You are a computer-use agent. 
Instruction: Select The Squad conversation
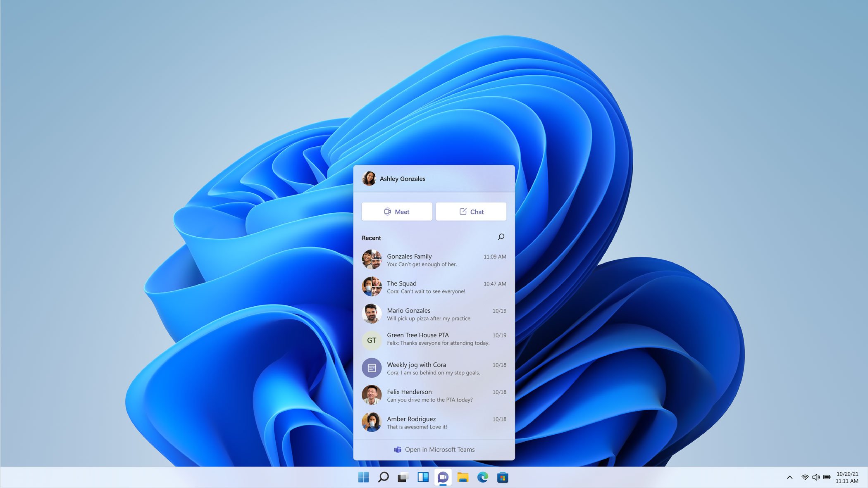[434, 287]
